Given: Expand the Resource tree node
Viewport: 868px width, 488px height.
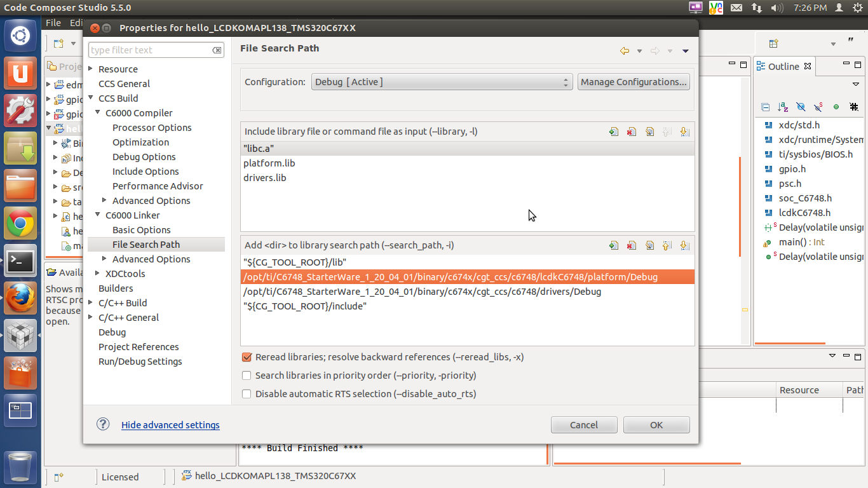Looking at the screenshot, I should 91,69.
